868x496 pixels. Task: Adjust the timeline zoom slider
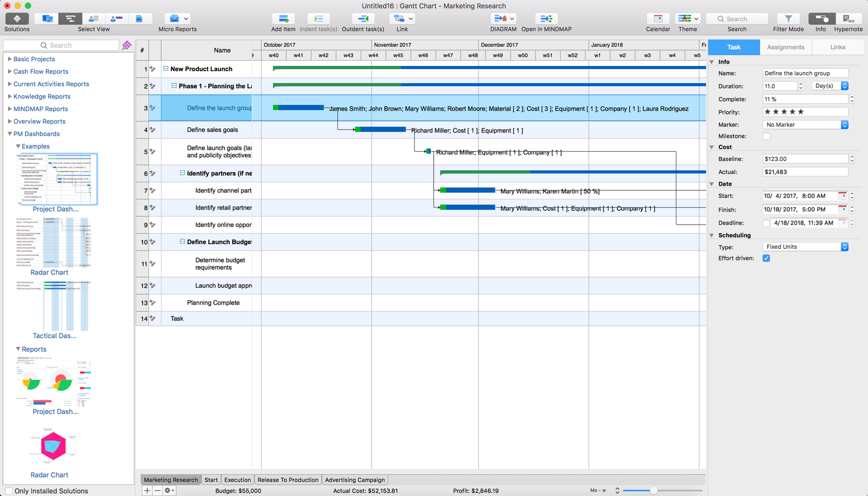tap(653, 491)
